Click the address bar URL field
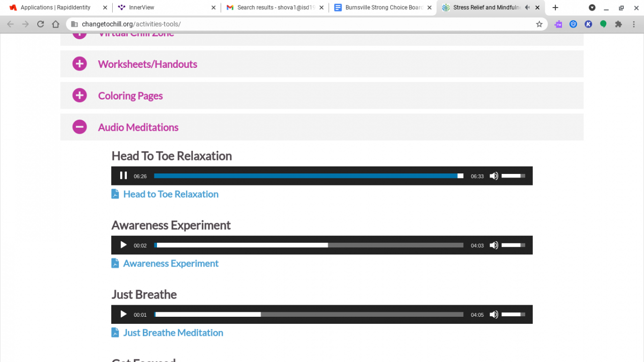Image resolution: width=644 pixels, height=362 pixels. tap(307, 24)
